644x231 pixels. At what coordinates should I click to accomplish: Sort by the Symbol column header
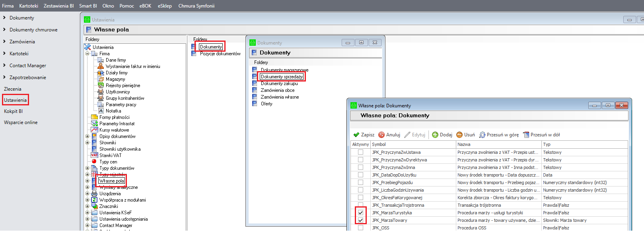[x=413, y=144]
